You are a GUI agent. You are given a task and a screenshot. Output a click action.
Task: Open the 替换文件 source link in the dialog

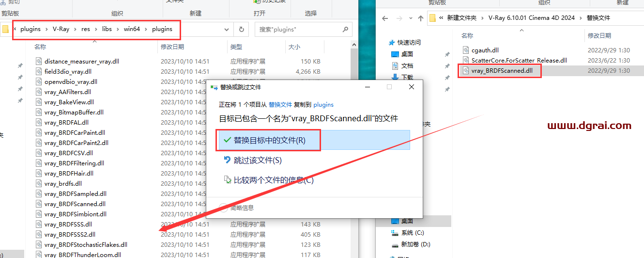click(x=280, y=104)
